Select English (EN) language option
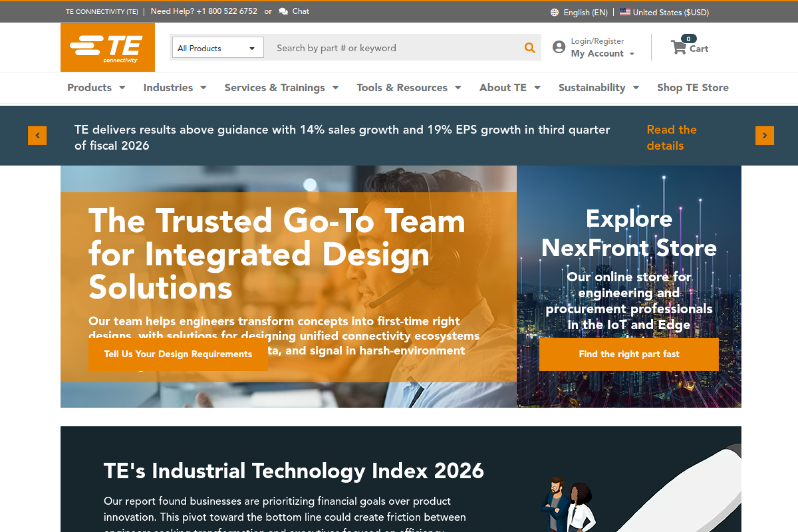 [x=585, y=12]
